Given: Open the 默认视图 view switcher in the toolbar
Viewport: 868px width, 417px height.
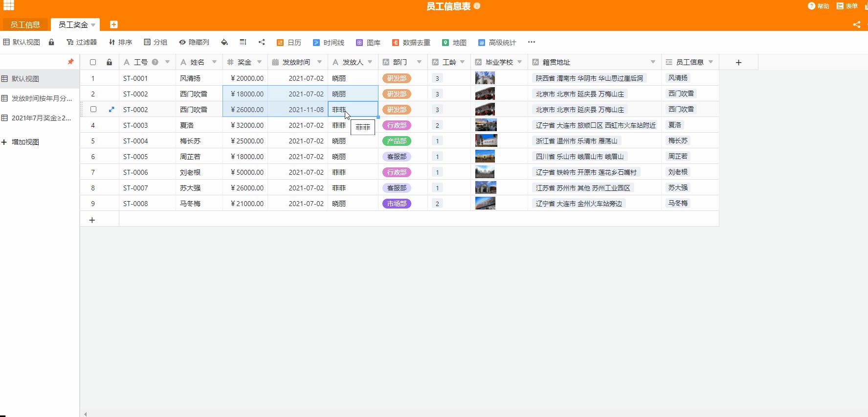Looking at the screenshot, I should 22,42.
